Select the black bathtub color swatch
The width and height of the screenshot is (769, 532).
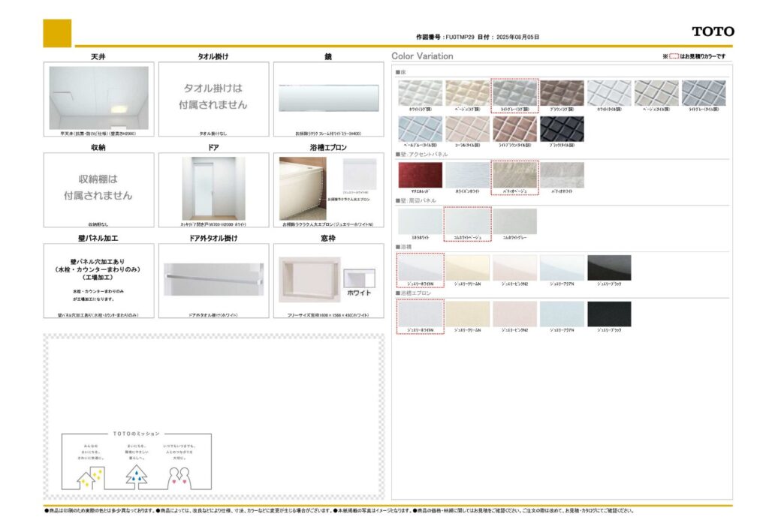609,268
